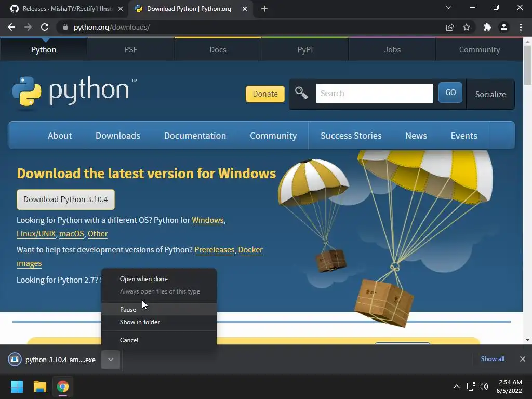
Task: Click the network tray icon
Action: coord(471,387)
